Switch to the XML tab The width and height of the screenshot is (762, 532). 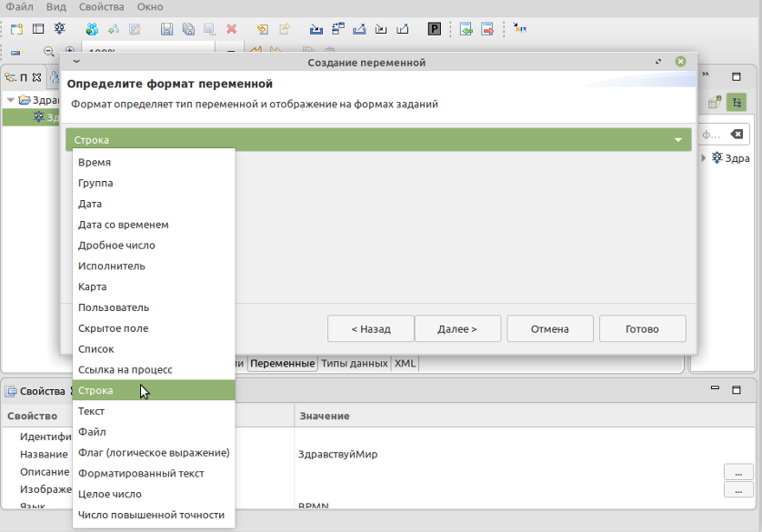(x=405, y=364)
